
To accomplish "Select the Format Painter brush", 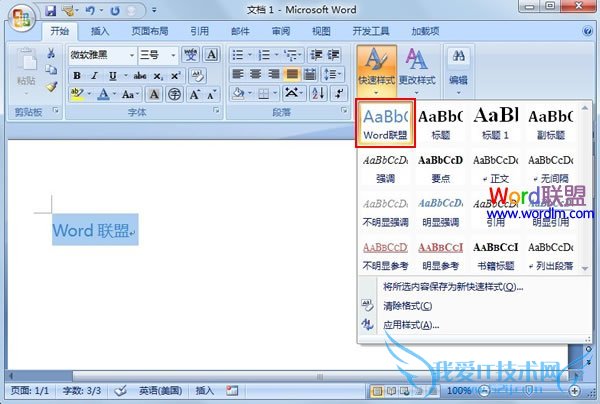I will 51,87.
